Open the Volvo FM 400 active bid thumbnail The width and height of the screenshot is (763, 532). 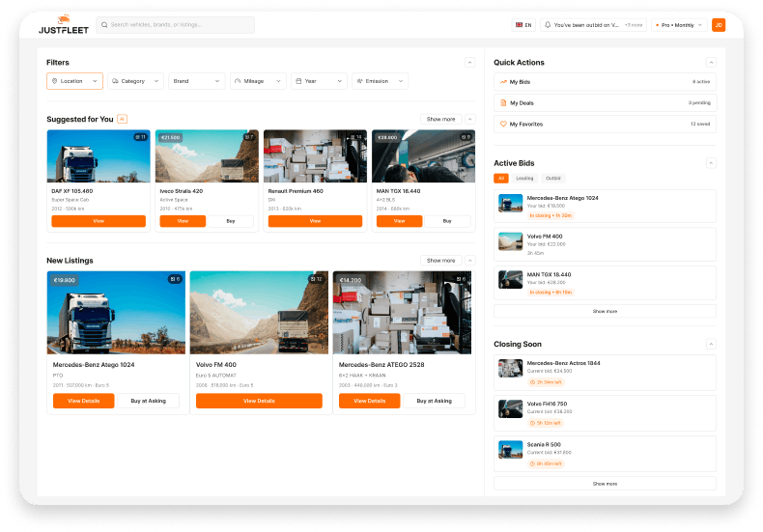pyautogui.click(x=511, y=241)
